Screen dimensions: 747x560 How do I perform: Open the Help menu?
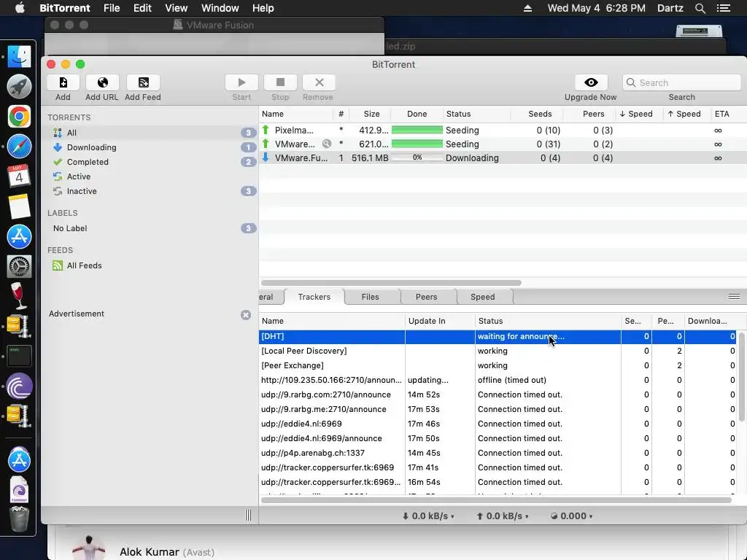[263, 8]
